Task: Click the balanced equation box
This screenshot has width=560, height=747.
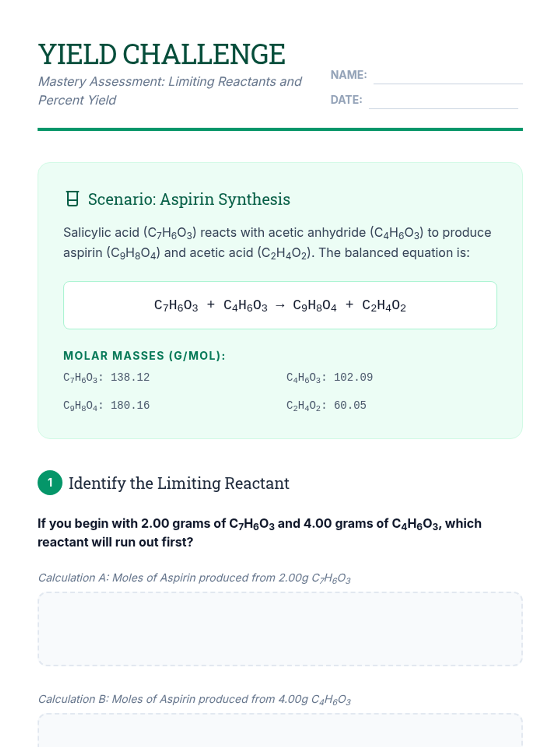Action: click(x=280, y=305)
